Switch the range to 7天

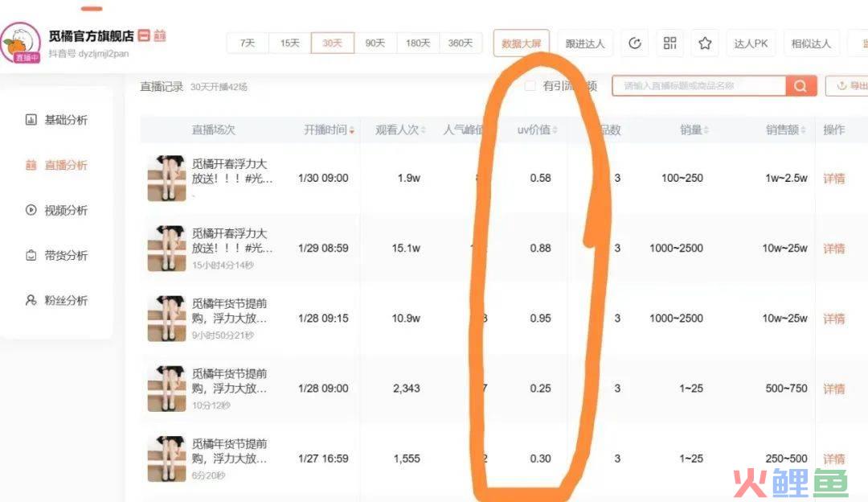[248, 43]
